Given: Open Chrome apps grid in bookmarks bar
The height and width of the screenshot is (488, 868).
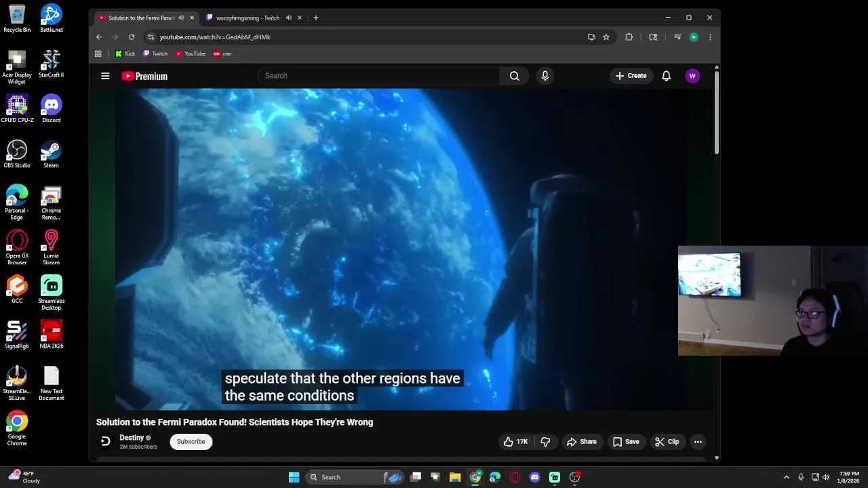Looking at the screenshot, I should [98, 54].
